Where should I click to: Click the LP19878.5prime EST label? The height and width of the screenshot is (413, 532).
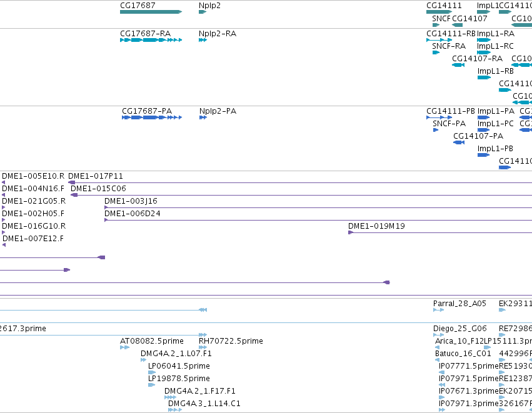click(x=179, y=379)
